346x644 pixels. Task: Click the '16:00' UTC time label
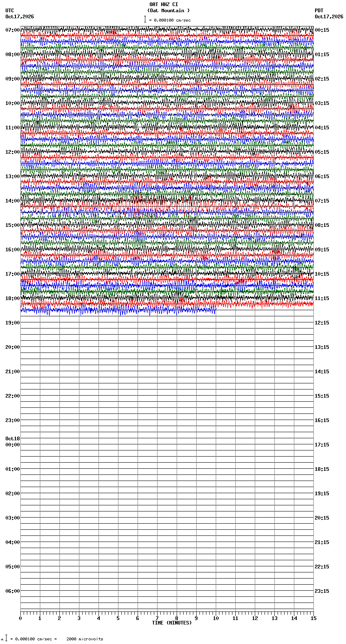point(13,250)
